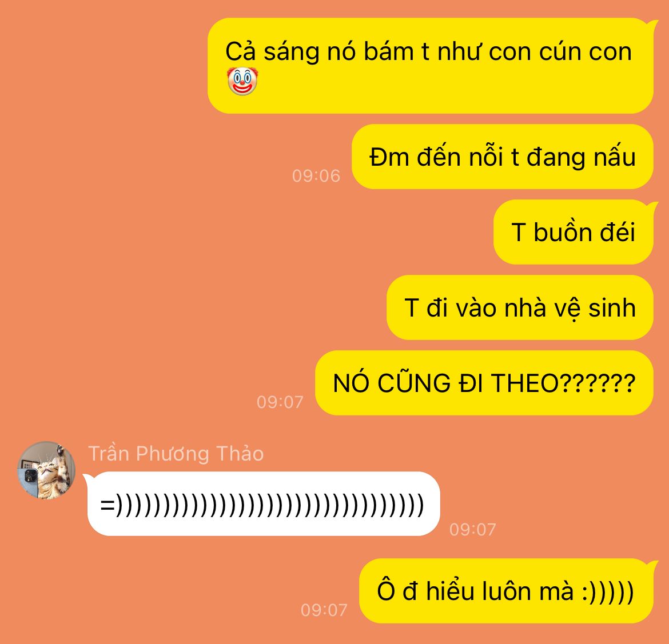Image resolution: width=669 pixels, height=644 pixels.
Task: Tap the 'T đi vào nhà vệ sinh' bubble
Action: (520, 307)
